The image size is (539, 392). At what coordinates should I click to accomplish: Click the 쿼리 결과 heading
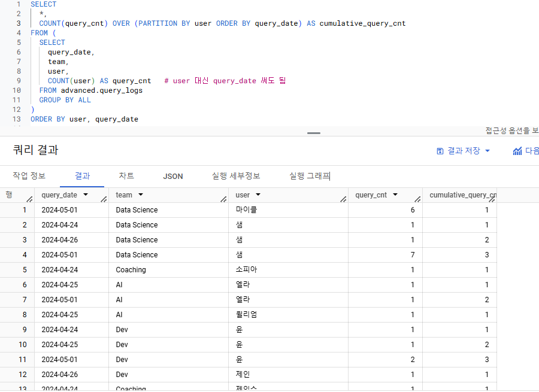click(x=36, y=150)
